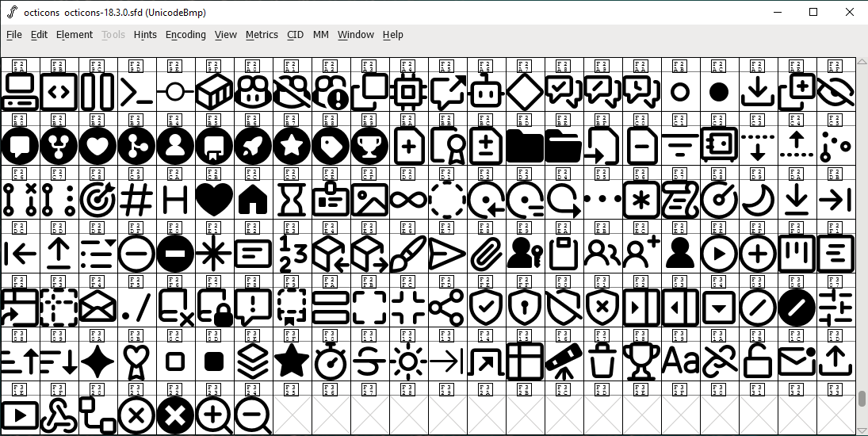868x436 pixels.
Task: Select the diamond glyph
Action: click(525, 92)
